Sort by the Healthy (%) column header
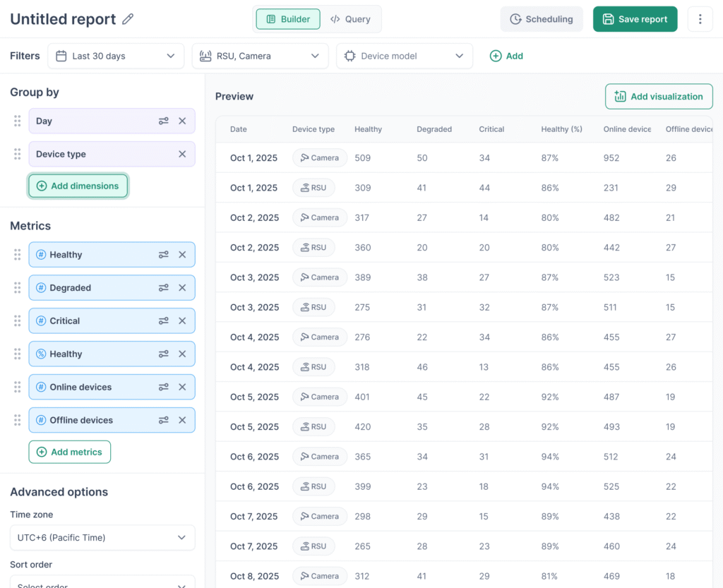This screenshot has width=723, height=588. coord(561,129)
